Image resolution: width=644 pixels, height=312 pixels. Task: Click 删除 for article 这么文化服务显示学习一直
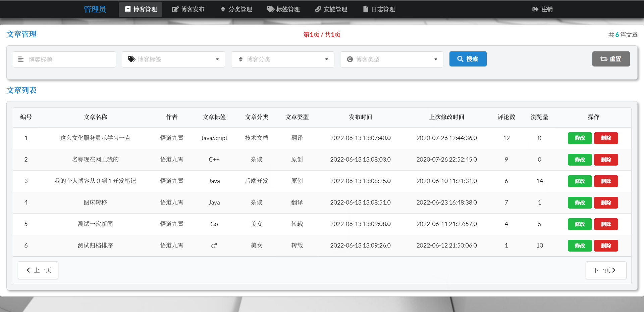pyautogui.click(x=606, y=138)
